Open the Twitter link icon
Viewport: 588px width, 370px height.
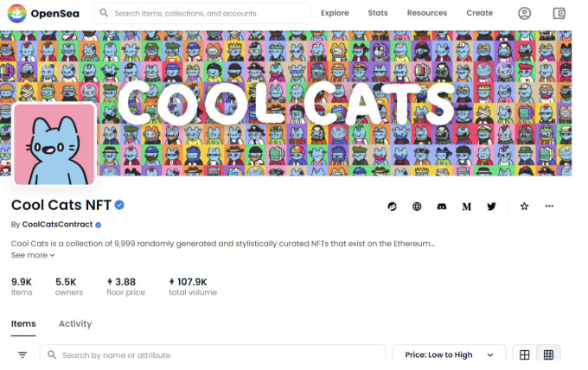point(491,207)
